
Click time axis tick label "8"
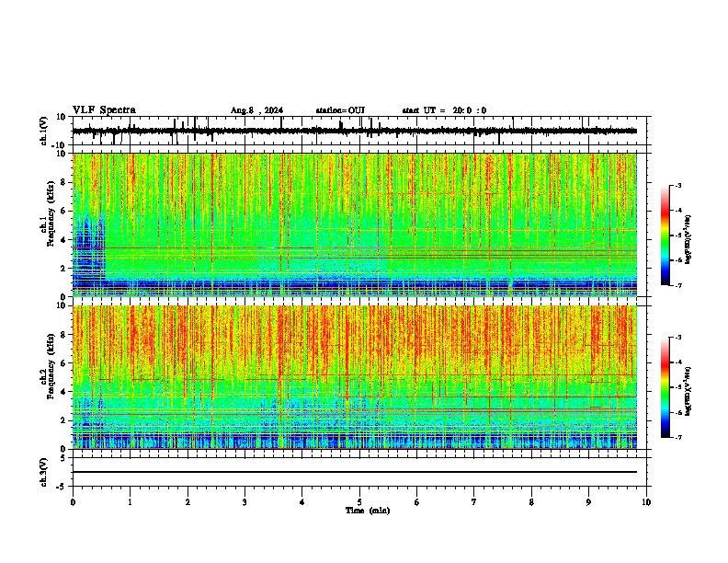[x=531, y=502]
